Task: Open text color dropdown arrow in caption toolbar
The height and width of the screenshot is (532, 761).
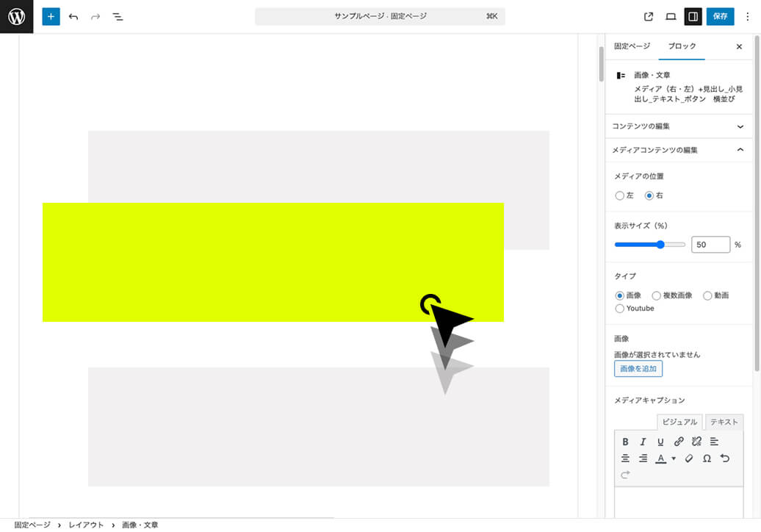Action: [674, 459]
